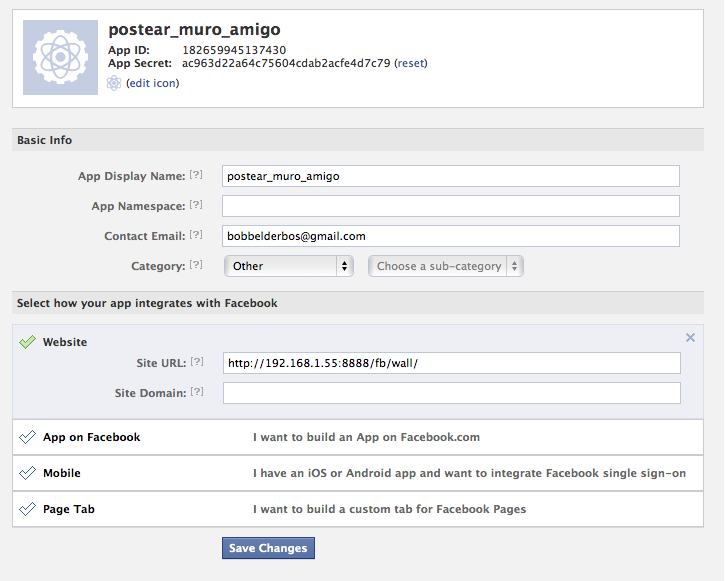This screenshot has height=581, width=725.
Task: Toggle the green Website checkmark
Action: 27,342
